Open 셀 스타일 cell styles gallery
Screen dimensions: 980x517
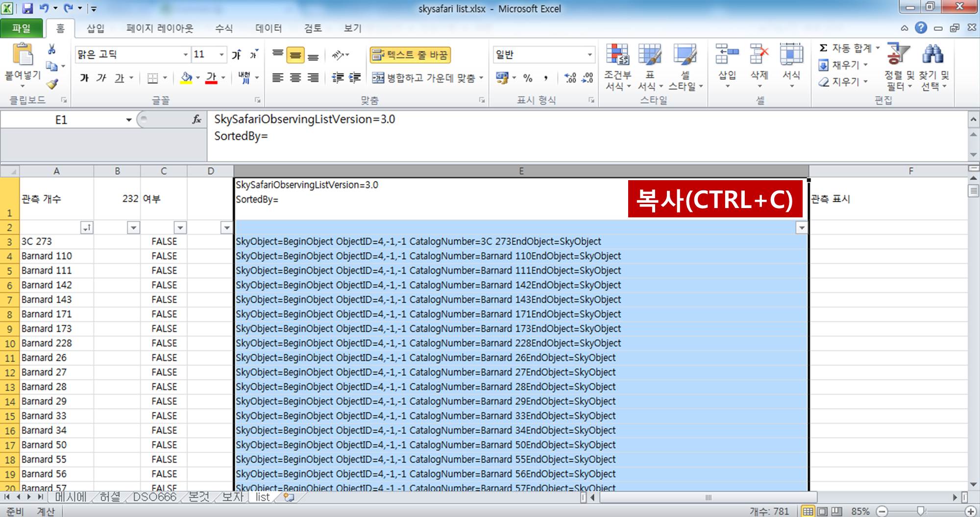(686, 67)
